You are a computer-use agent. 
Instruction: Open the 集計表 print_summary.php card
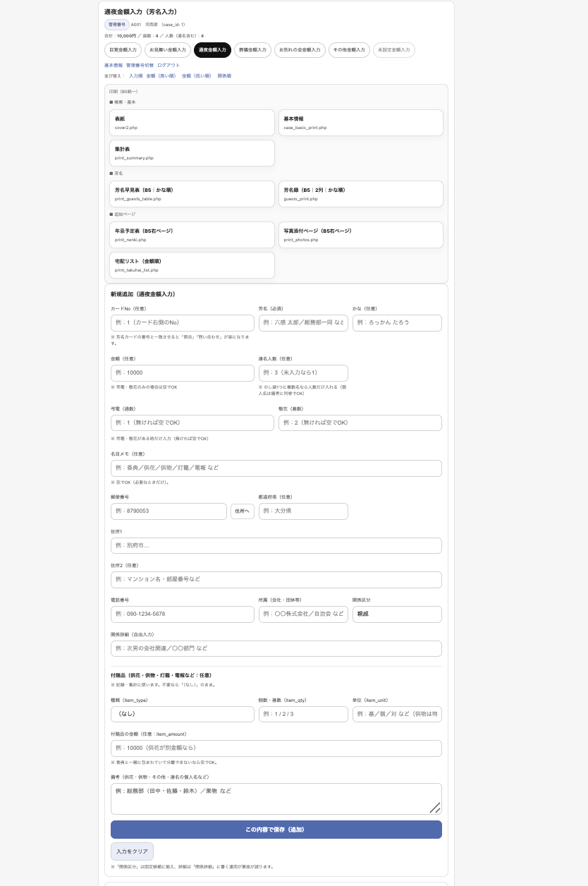pos(192,153)
